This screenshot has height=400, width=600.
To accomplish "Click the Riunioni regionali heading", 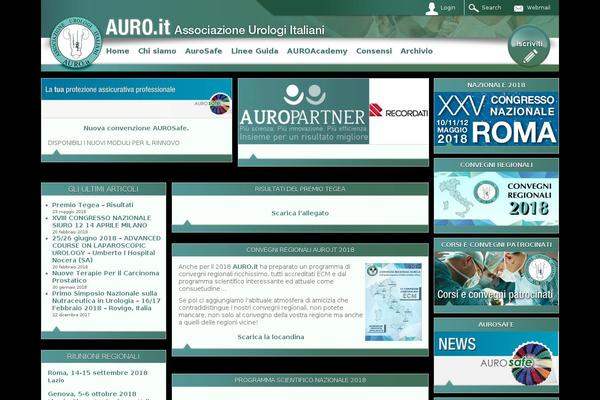I will click(103, 356).
